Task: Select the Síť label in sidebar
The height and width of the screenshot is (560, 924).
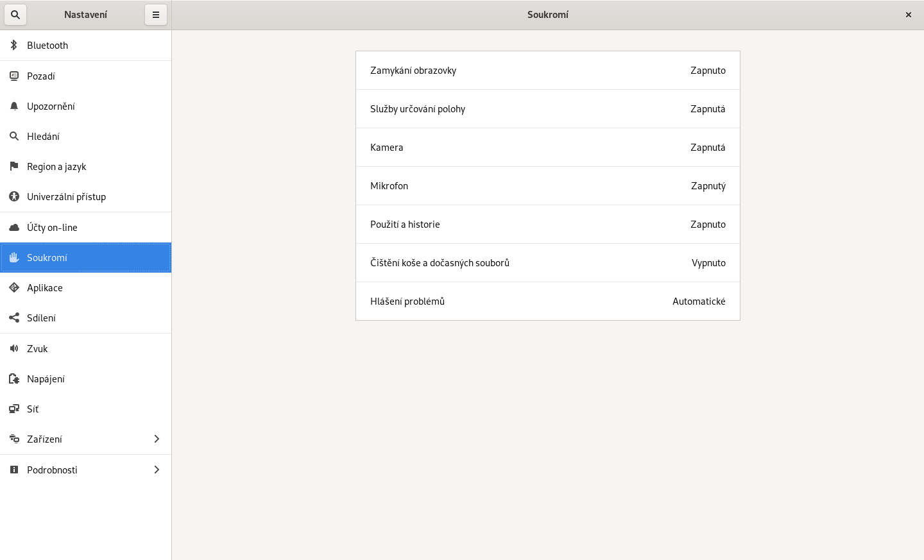Action: coord(33,409)
